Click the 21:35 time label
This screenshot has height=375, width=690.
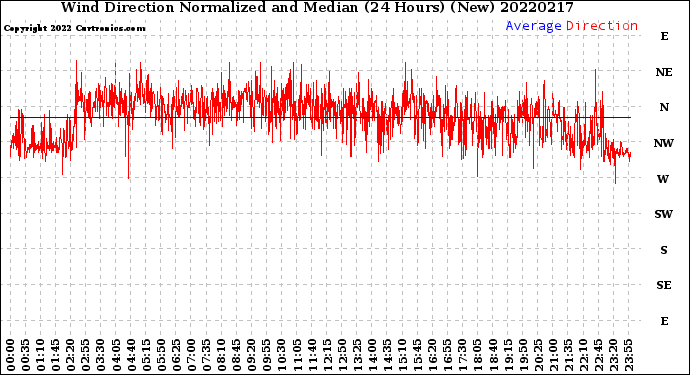point(568,356)
